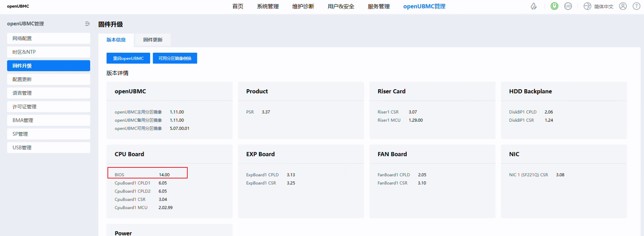Screen dimensions: 644x236
Task: Click the BIOS version row in CPU Board
Action: 147,174
